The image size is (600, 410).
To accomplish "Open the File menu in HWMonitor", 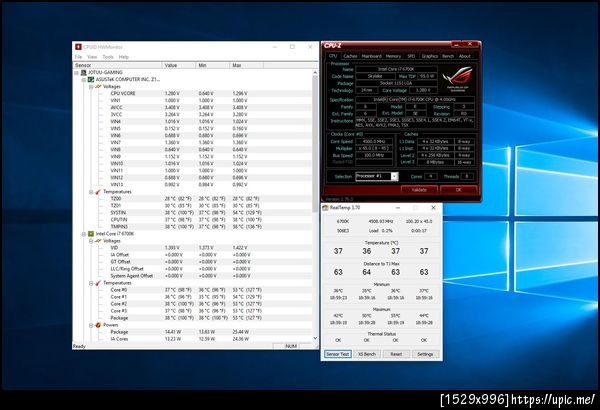I will coord(78,57).
